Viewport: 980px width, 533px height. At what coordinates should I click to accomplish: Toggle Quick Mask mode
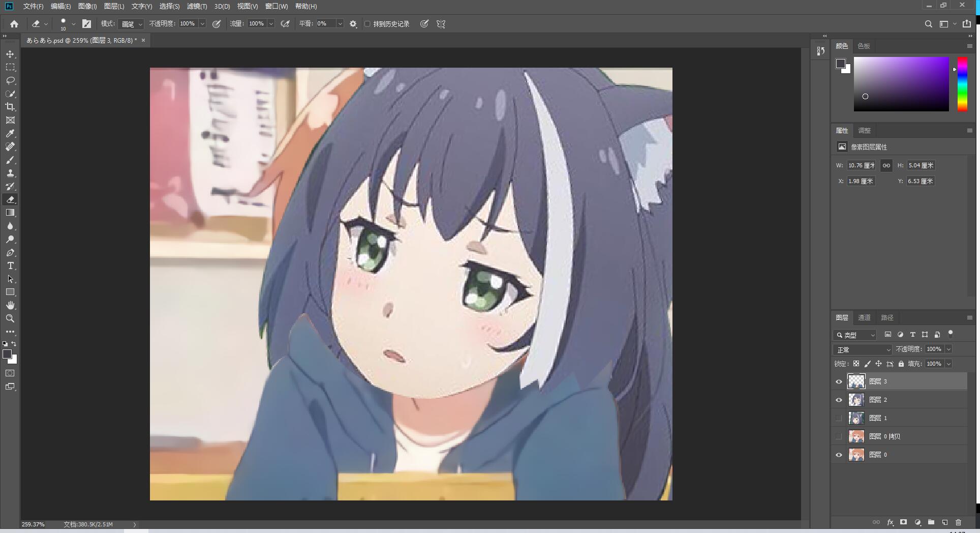click(10, 373)
